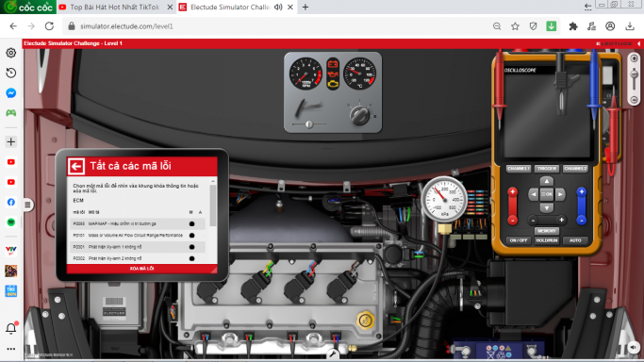Decrease red channel with minus button

(x=512, y=220)
